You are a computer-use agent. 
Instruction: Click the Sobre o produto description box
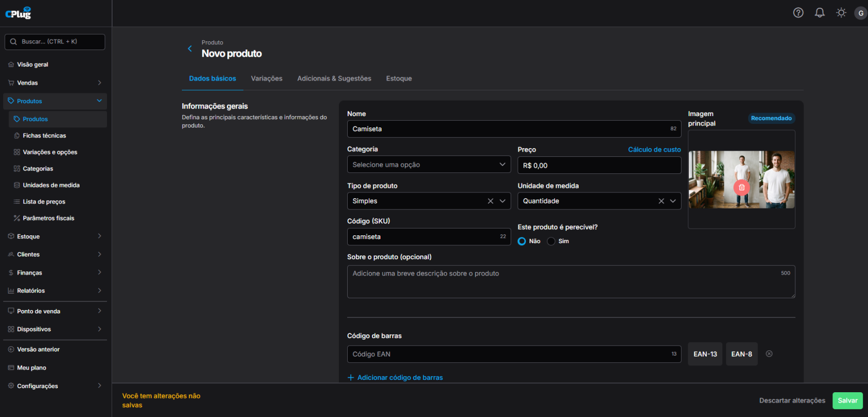(x=571, y=282)
